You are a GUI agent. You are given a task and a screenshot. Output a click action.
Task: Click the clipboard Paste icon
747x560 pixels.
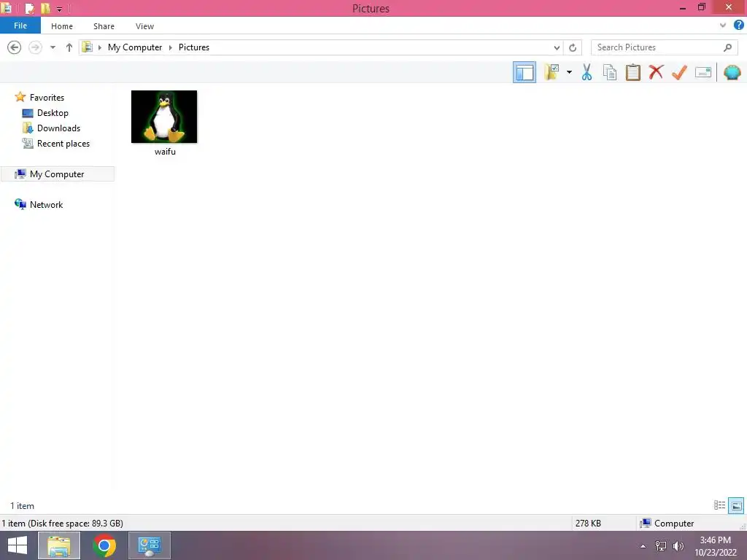point(632,72)
